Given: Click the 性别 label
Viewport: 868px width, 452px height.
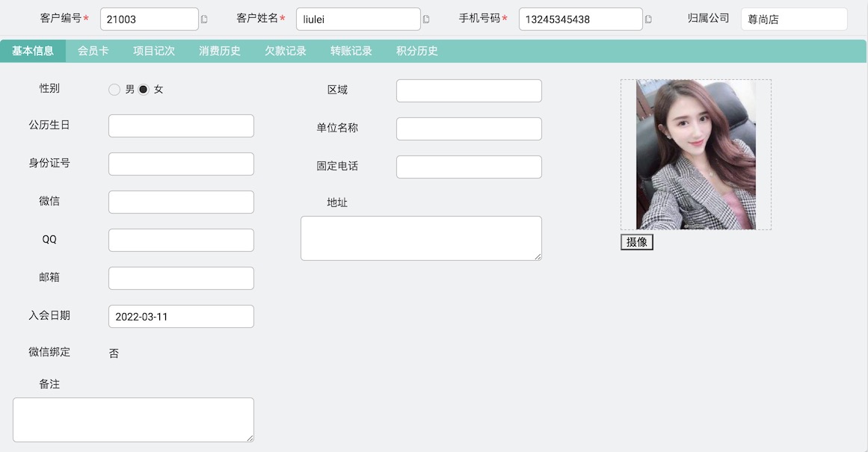Looking at the screenshot, I should tap(49, 88).
